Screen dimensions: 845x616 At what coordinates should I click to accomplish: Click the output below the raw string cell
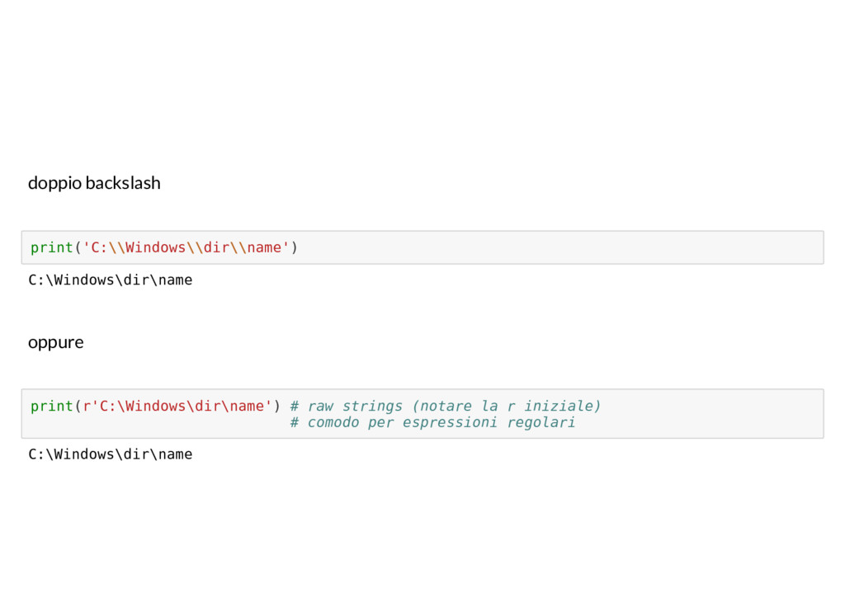111,454
